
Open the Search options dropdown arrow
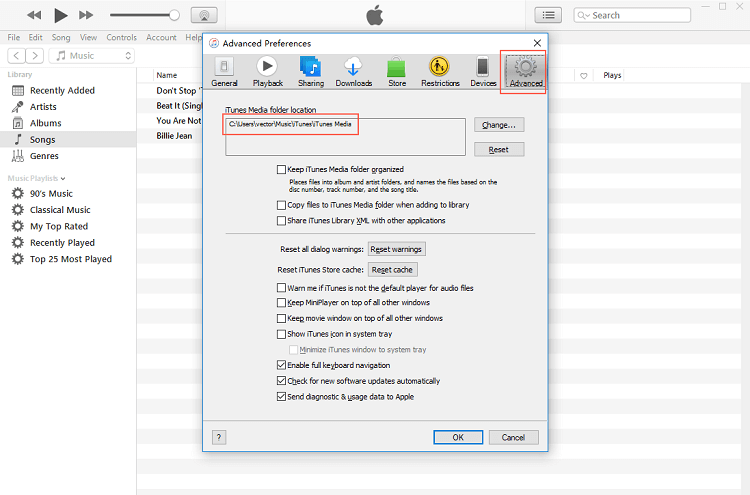(584, 15)
